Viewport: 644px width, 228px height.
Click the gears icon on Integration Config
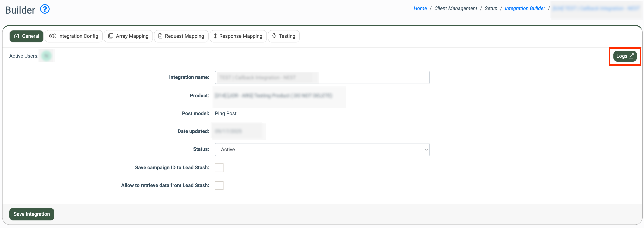[x=52, y=36]
